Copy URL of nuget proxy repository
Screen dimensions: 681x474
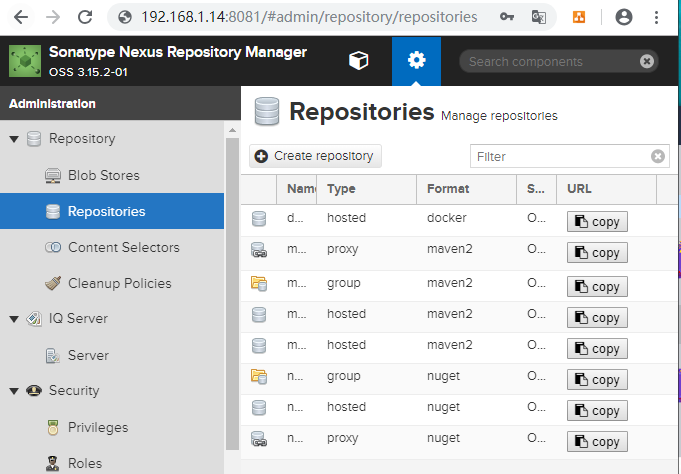[597, 441]
